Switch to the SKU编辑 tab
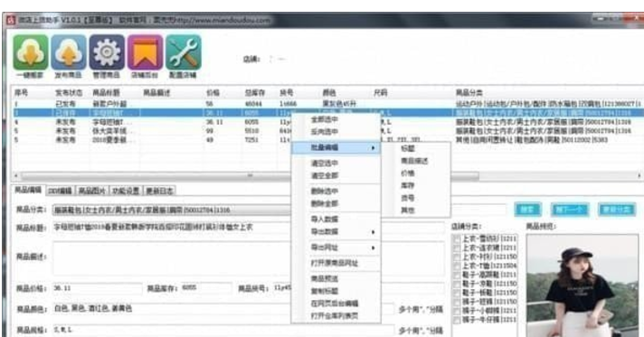Screen dimensions: 644x337 [60, 191]
